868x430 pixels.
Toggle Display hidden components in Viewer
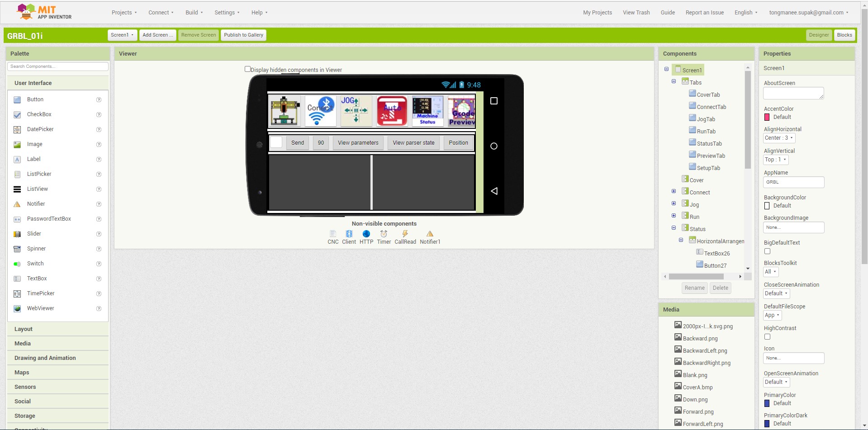[247, 69]
